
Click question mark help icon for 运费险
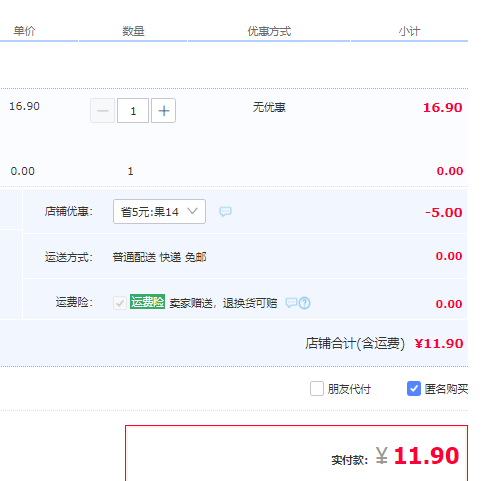tap(304, 303)
